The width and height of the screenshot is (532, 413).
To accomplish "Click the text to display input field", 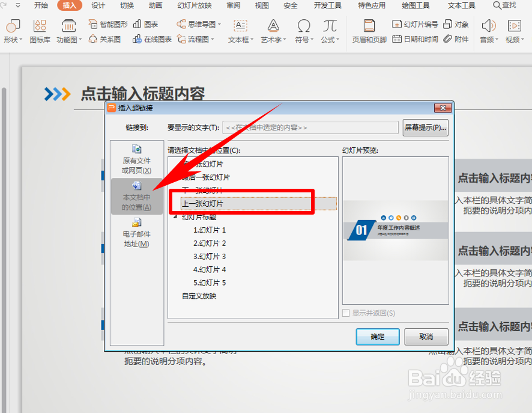I will tap(310, 127).
